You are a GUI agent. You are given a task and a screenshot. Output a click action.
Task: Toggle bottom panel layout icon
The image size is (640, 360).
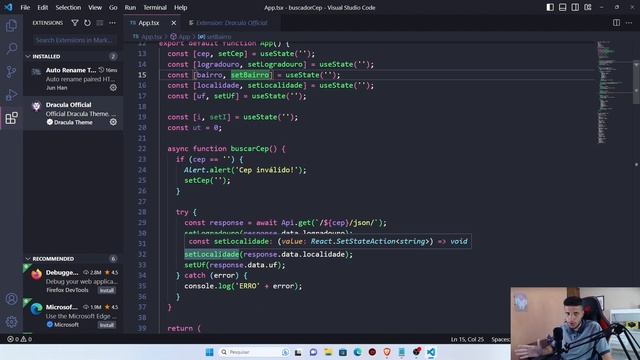[562, 7]
